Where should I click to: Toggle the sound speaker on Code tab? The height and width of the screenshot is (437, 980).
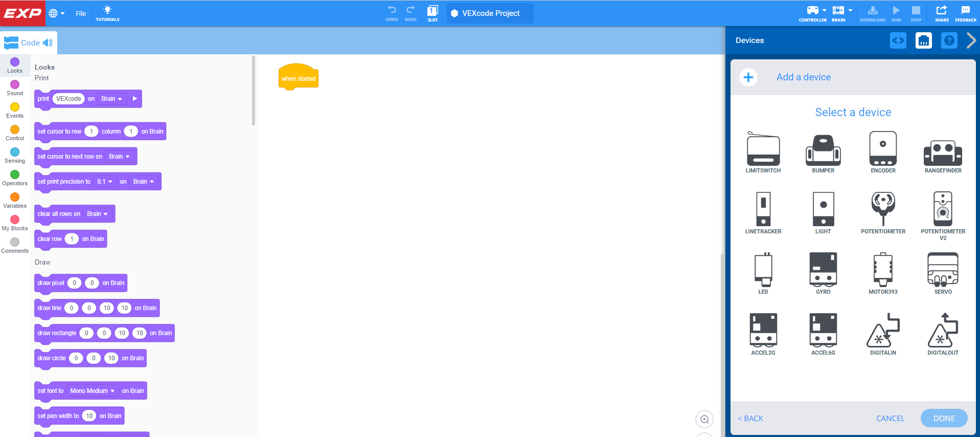pos(48,43)
